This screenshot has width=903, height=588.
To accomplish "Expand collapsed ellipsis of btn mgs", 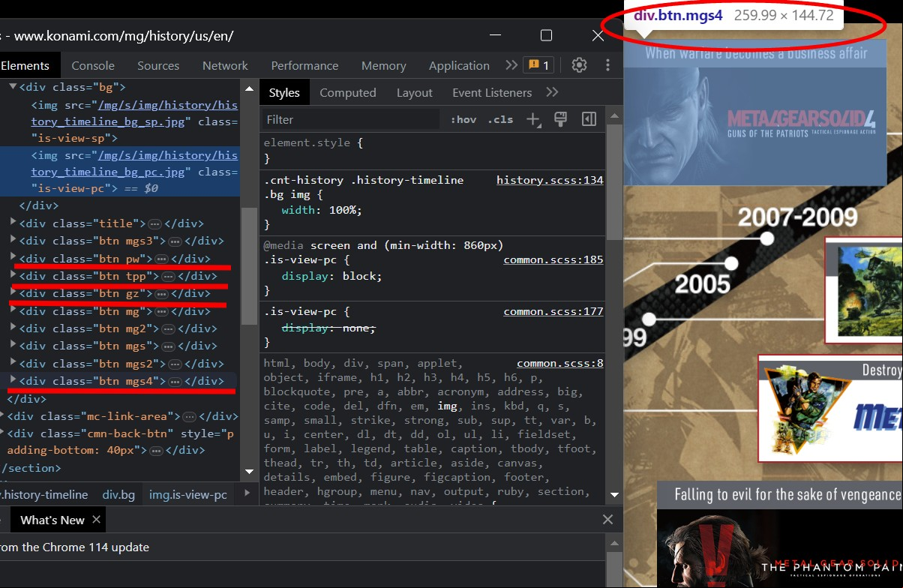I will [x=168, y=346].
